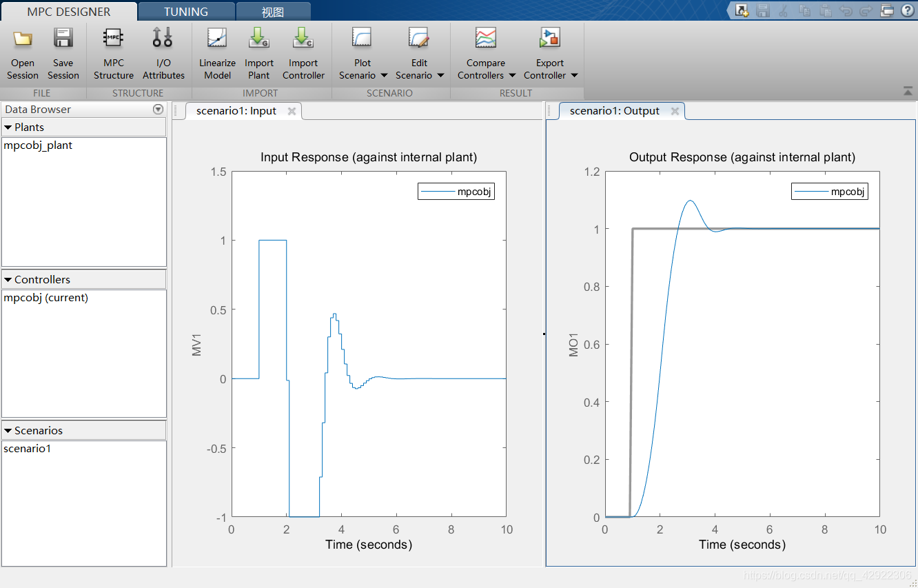Collapse the Plants section

tap(8, 128)
